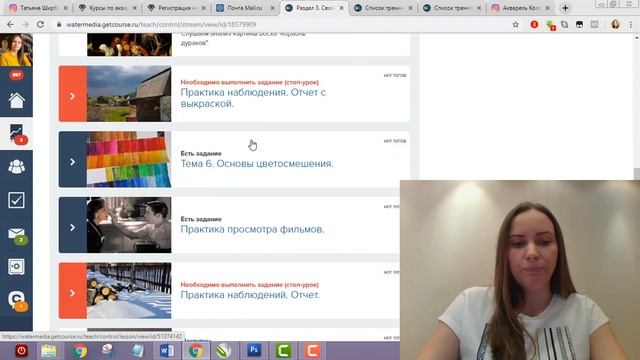Viewport: 640px width, 360px height.
Task: Open the envelope messages icon in the sidebar
Action: click(16, 234)
